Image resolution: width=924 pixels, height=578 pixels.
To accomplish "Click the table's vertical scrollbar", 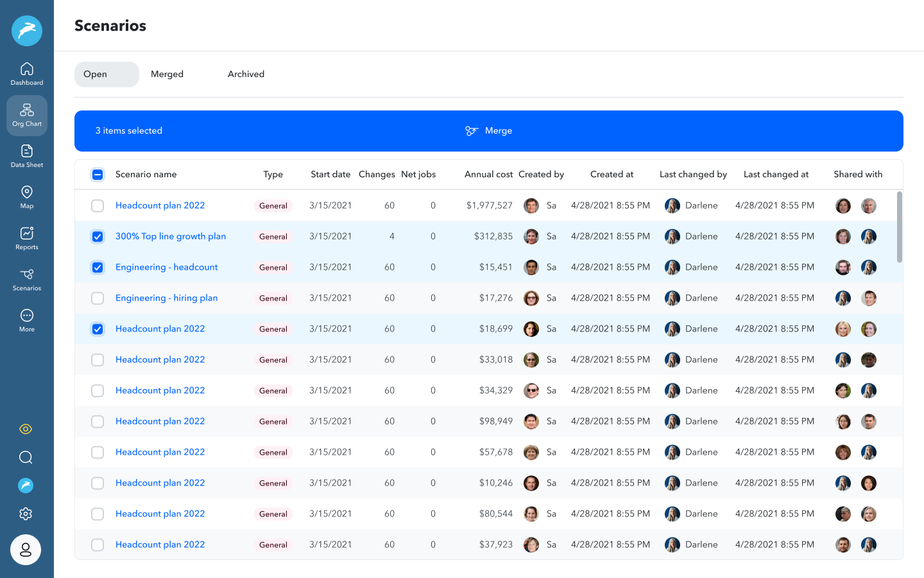I will (899, 227).
